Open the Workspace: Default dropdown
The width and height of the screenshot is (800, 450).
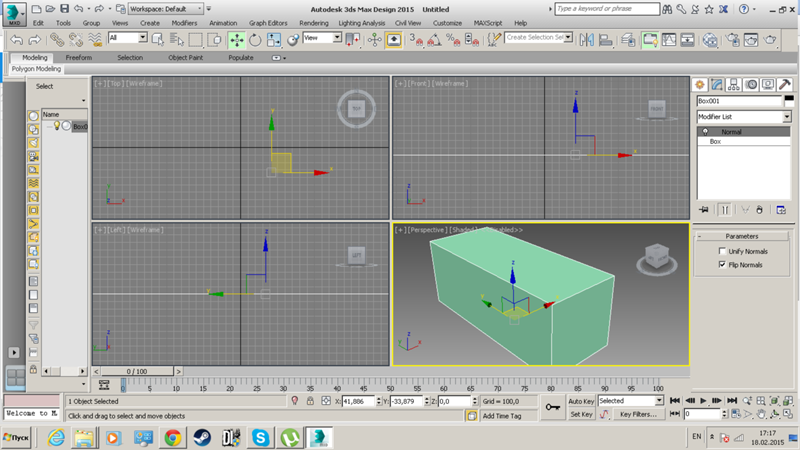(165, 9)
